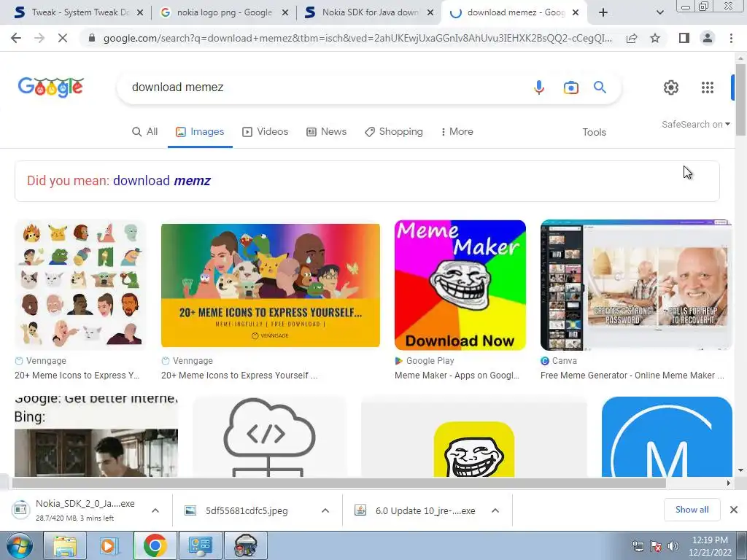Go to Google home via holiday logo
747x560 pixels.
(51, 87)
